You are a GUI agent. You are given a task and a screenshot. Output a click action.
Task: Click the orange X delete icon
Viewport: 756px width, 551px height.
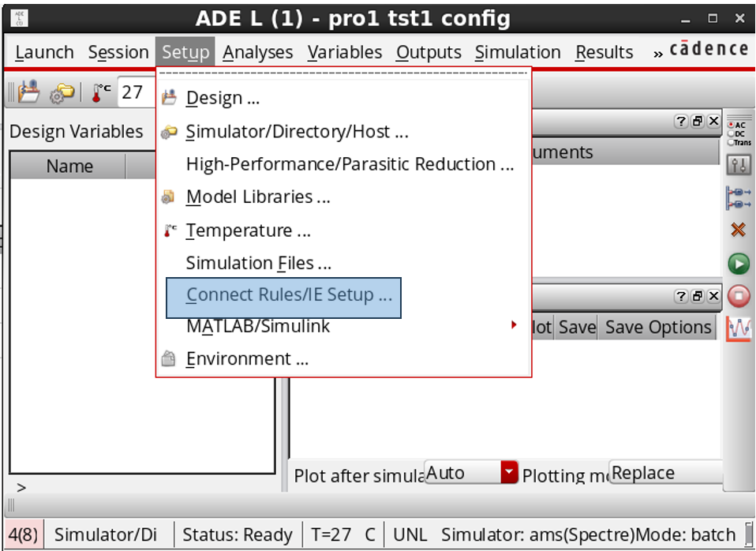pyautogui.click(x=739, y=230)
